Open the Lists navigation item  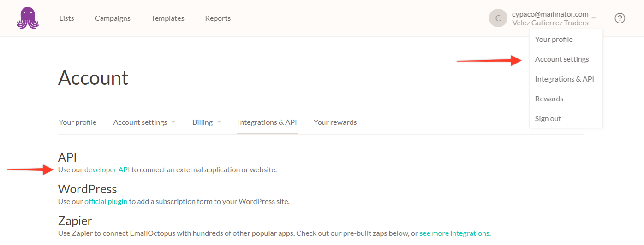pos(67,18)
